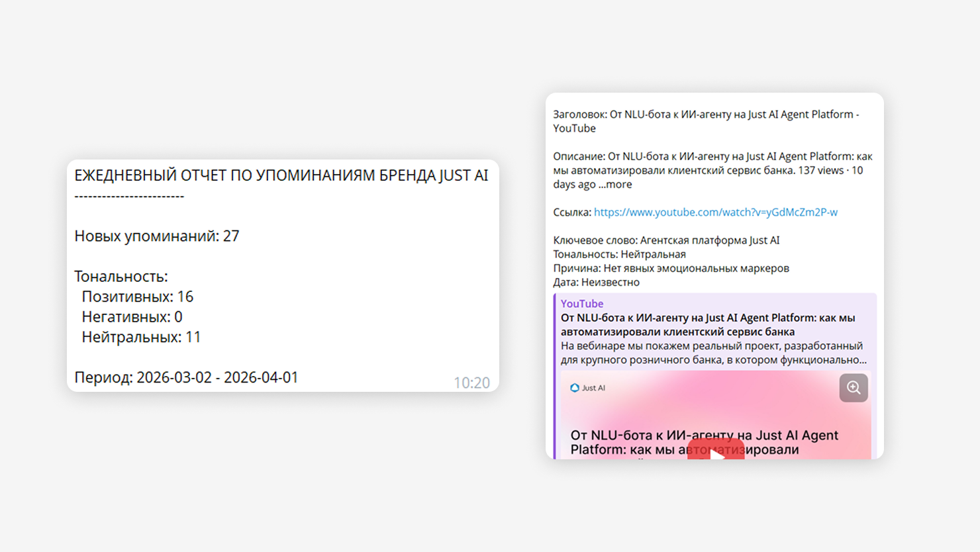
Task: Click the "Нейтральных: 11" line
Action: 141,337
